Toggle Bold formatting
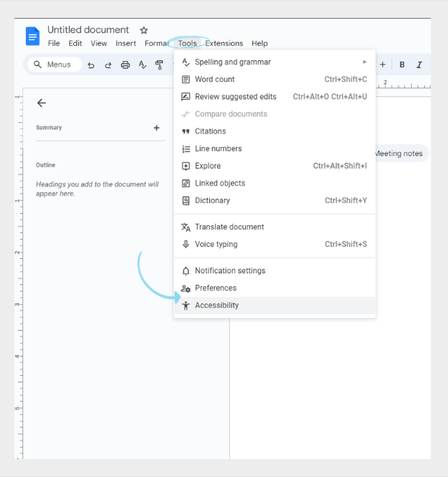 (x=401, y=65)
